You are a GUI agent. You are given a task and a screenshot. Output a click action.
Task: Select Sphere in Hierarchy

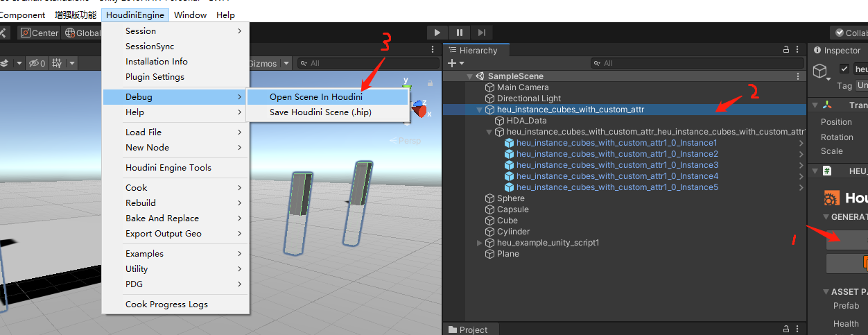click(511, 198)
